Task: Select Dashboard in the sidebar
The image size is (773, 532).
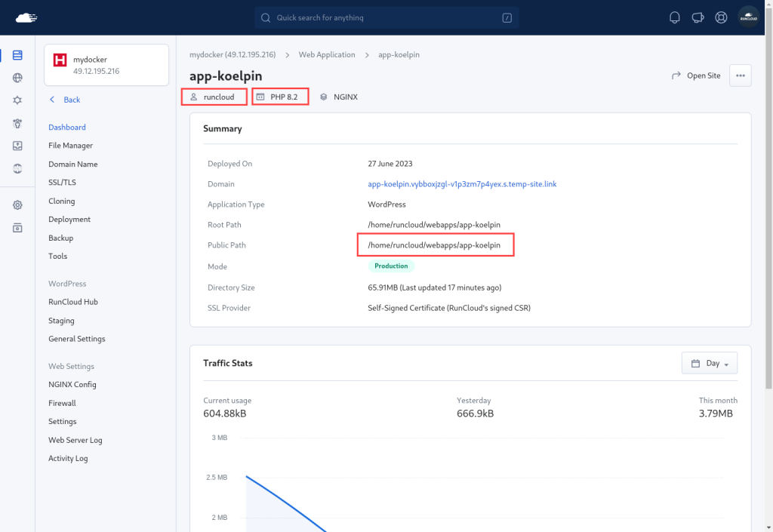Action: click(67, 127)
